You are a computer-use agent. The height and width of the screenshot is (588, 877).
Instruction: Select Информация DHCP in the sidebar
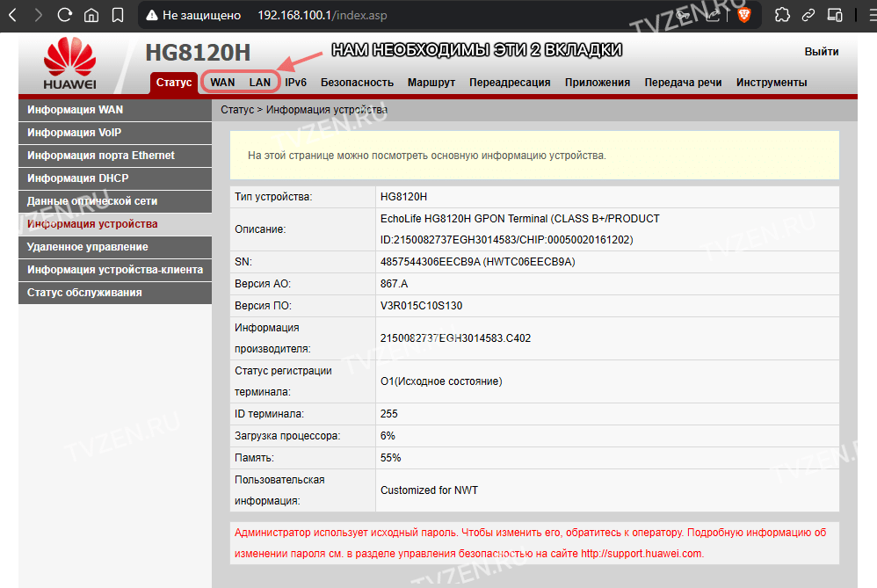115,178
